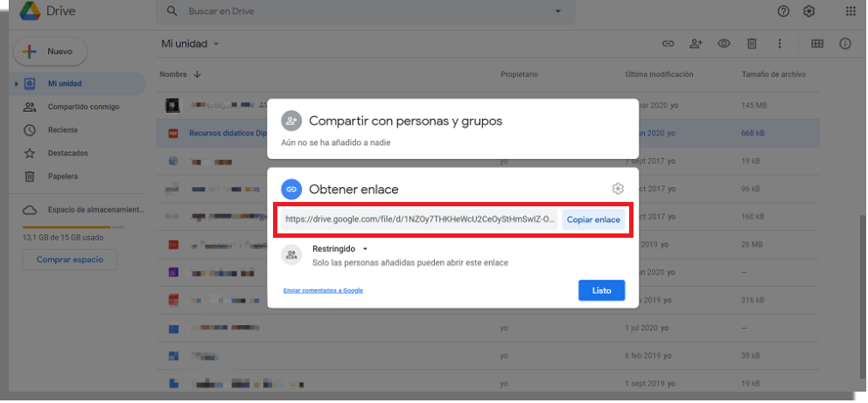Click the share link URL field

click(x=420, y=220)
